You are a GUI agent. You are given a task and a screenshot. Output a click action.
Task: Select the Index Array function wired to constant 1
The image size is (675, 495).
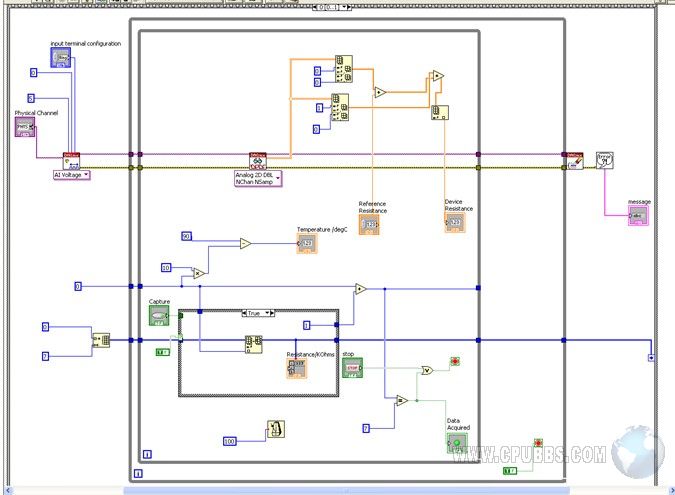pos(340,108)
